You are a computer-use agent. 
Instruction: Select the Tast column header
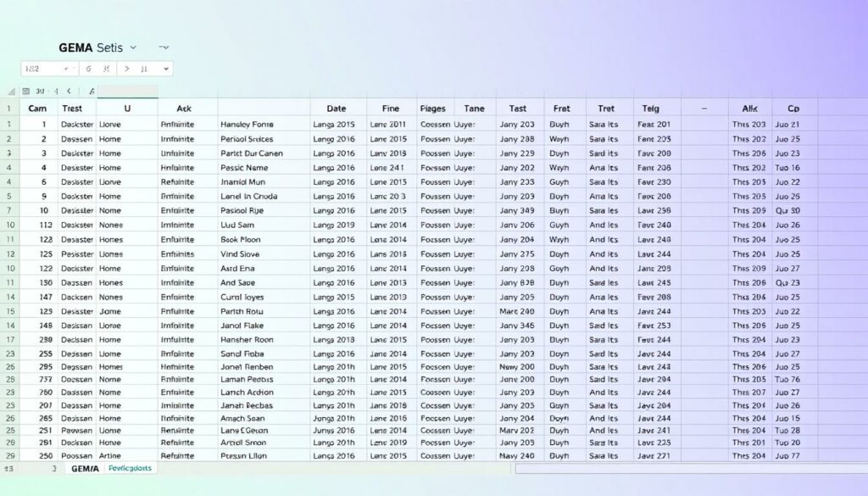click(x=518, y=109)
